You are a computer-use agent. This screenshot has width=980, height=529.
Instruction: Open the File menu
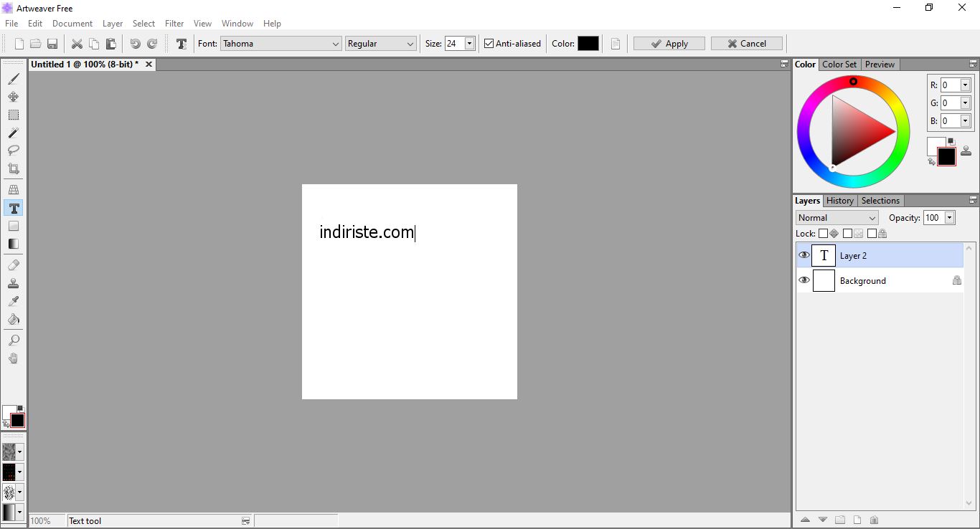tap(11, 24)
